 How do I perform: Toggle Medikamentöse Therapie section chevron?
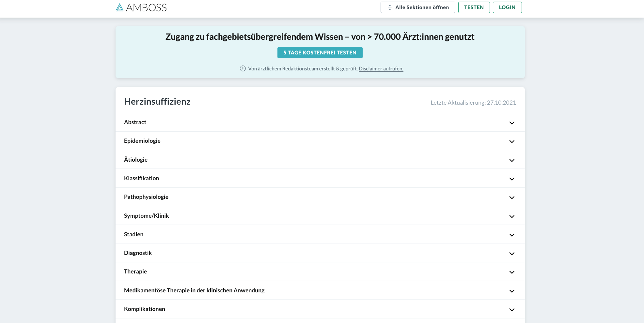pyautogui.click(x=512, y=291)
